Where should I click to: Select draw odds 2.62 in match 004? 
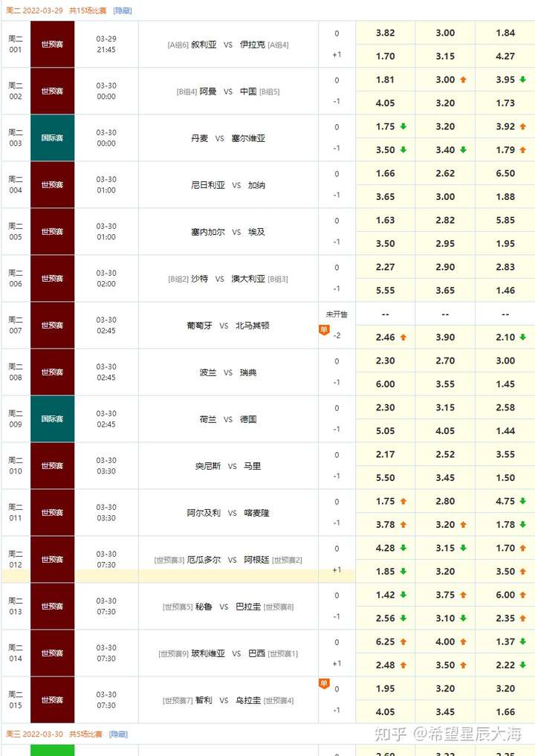(x=445, y=173)
